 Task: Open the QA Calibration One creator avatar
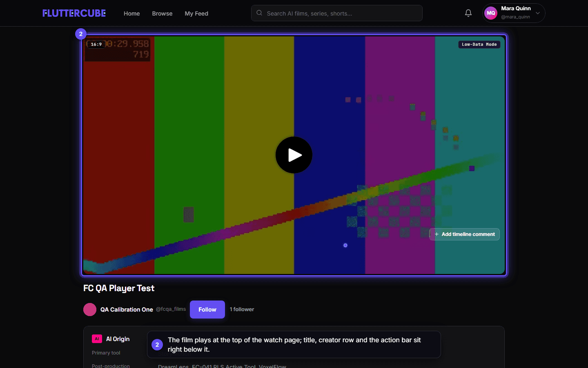90,310
